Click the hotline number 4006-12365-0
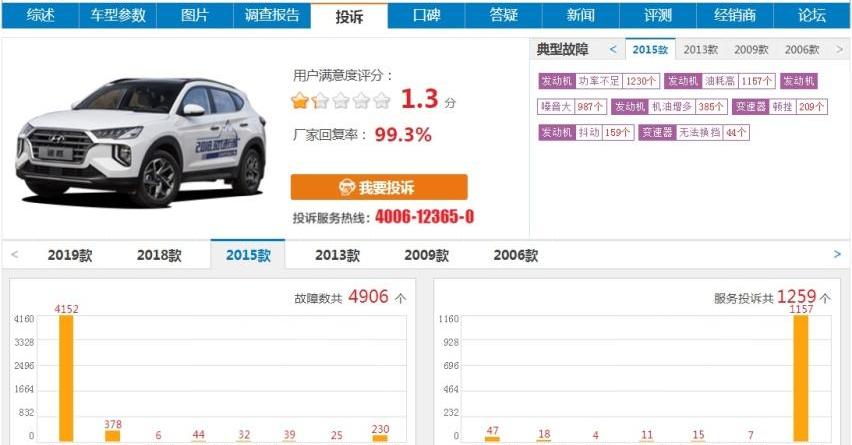The height and width of the screenshot is (445, 852). coord(424,217)
